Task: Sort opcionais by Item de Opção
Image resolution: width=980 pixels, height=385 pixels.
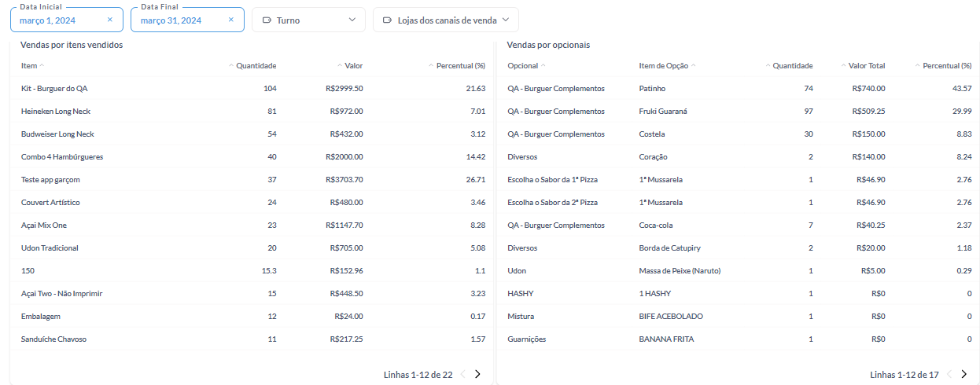Action: coord(664,66)
